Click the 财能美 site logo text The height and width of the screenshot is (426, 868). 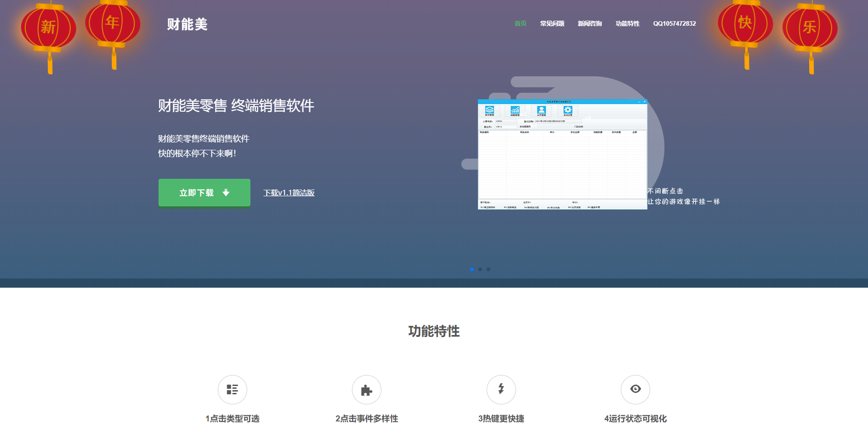point(187,24)
